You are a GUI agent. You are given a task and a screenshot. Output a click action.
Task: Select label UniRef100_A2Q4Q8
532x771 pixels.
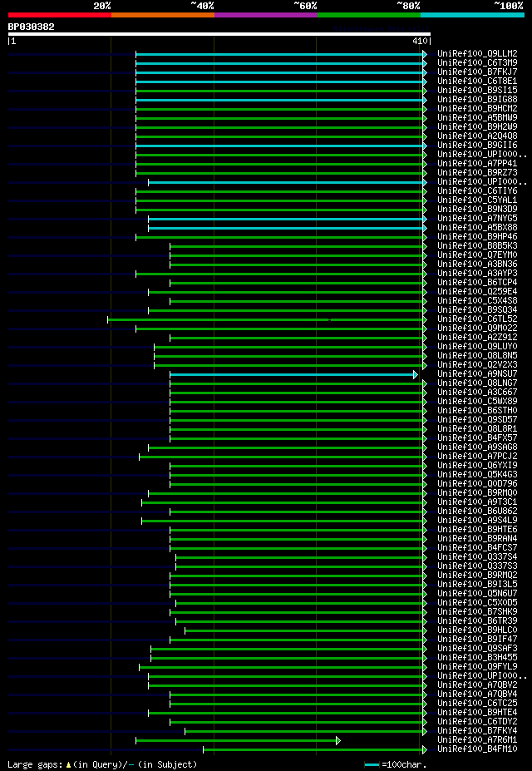click(x=477, y=136)
